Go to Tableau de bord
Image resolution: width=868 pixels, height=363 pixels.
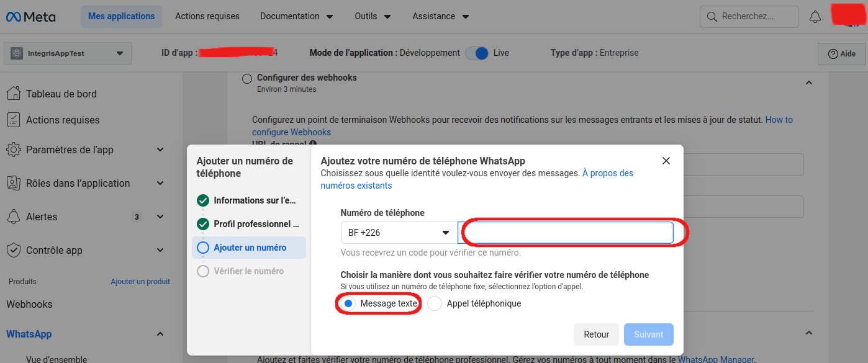click(x=61, y=94)
